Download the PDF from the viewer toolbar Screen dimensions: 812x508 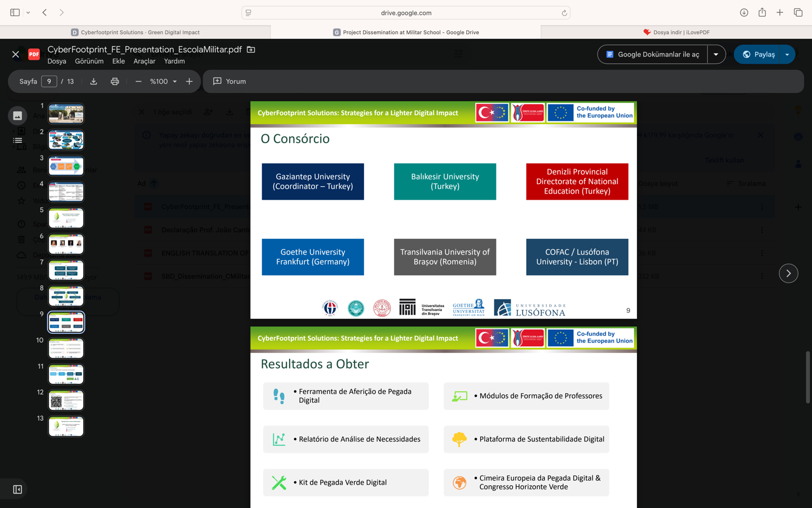point(93,82)
